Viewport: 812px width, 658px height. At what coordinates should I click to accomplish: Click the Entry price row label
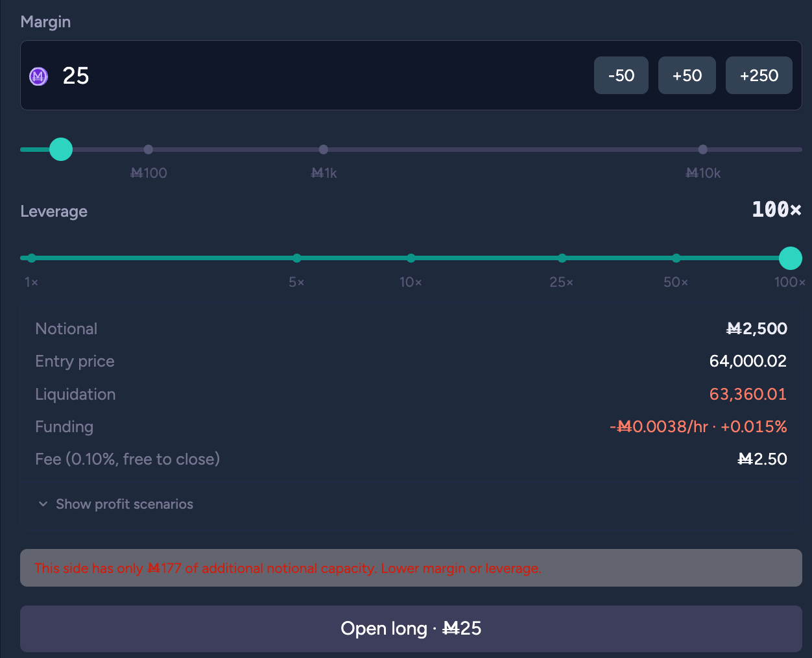[x=75, y=361]
